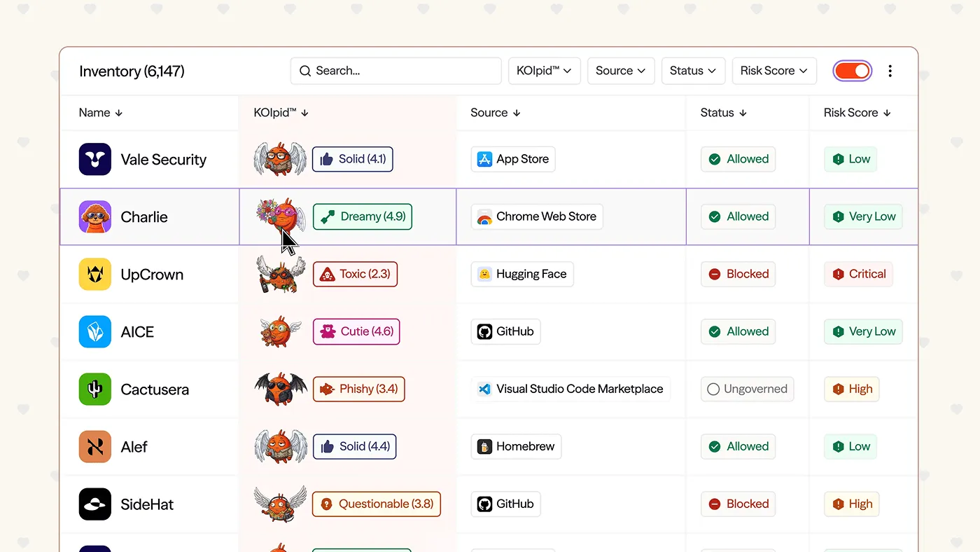The image size is (980, 552).
Task: Open the Status filter dropdown
Action: click(x=693, y=71)
